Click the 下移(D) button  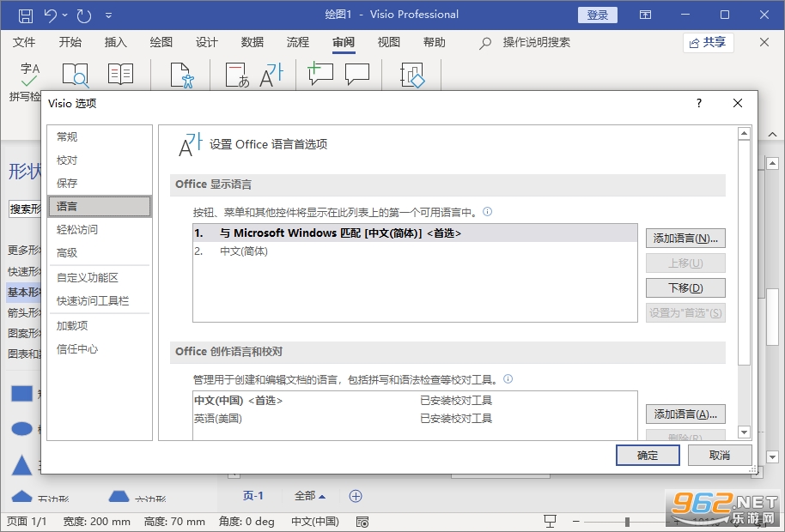tap(685, 288)
